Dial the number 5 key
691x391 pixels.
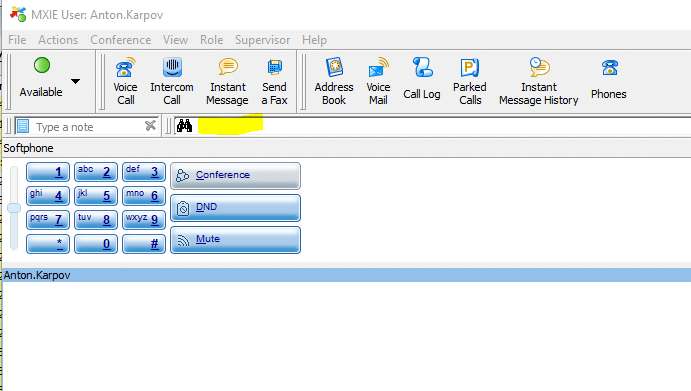pos(96,196)
